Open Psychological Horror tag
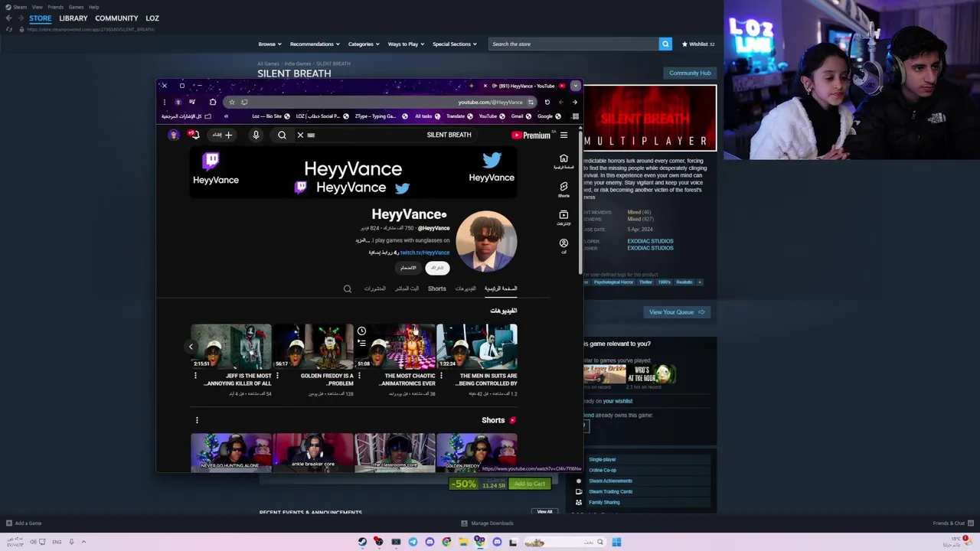 tap(613, 282)
